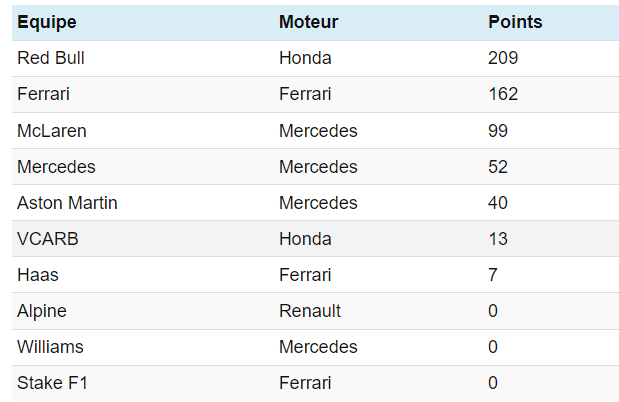This screenshot has height=402, width=619.
Task: Select the 52 points value
Action: pyautogui.click(x=498, y=166)
